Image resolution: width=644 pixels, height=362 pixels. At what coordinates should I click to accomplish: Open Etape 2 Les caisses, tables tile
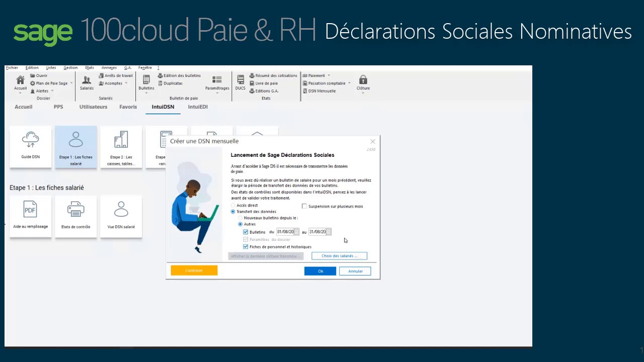coord(121,147)
